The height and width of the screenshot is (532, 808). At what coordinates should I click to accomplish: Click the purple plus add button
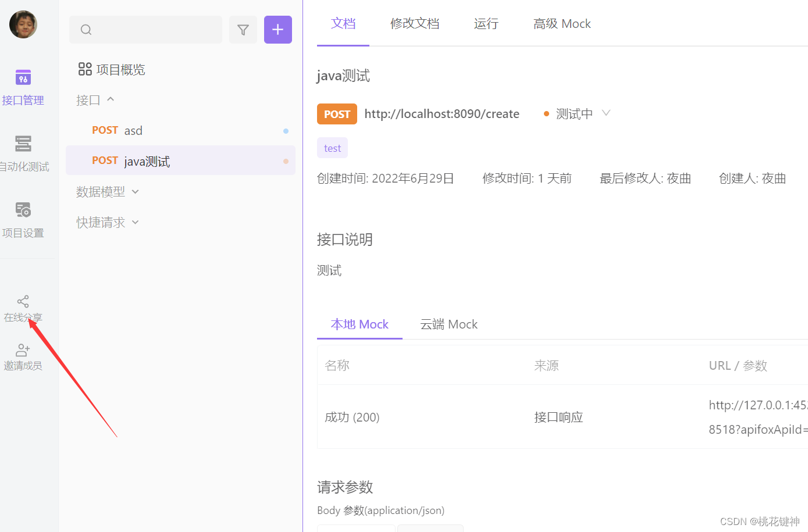278,30
